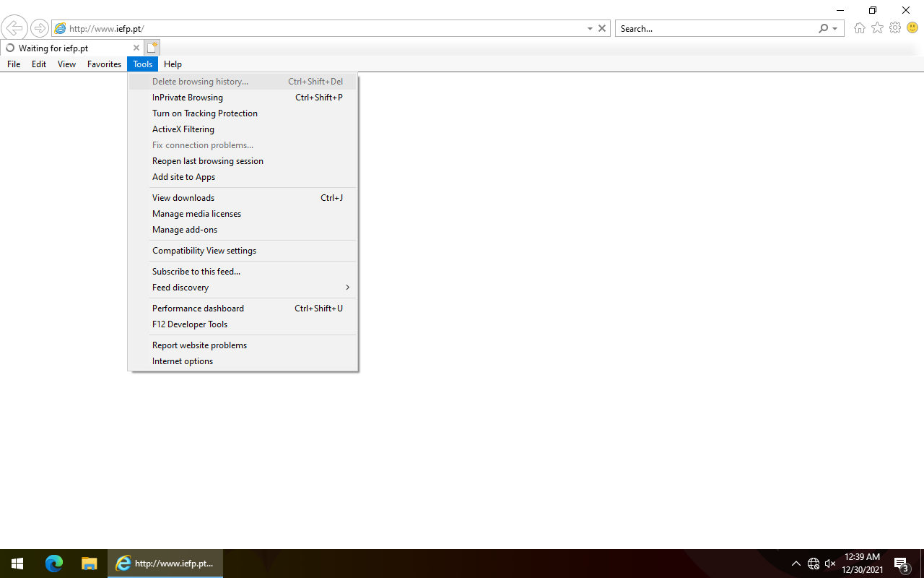Viewport: 924px width, 578px height.
Task: Click the search magnifier icon
Action: (x=823, y=28)
